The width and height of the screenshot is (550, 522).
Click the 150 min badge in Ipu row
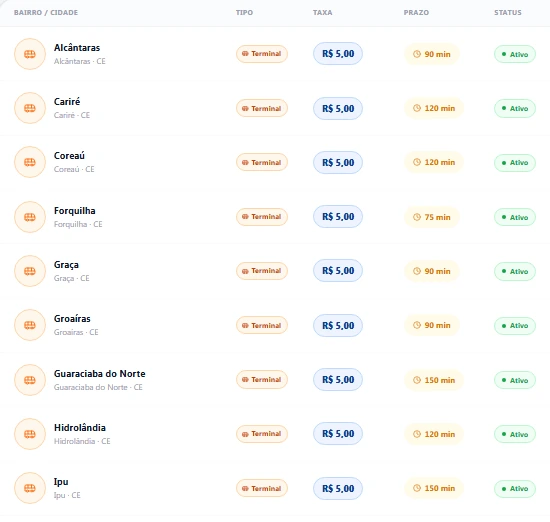[x=434, y=488]
